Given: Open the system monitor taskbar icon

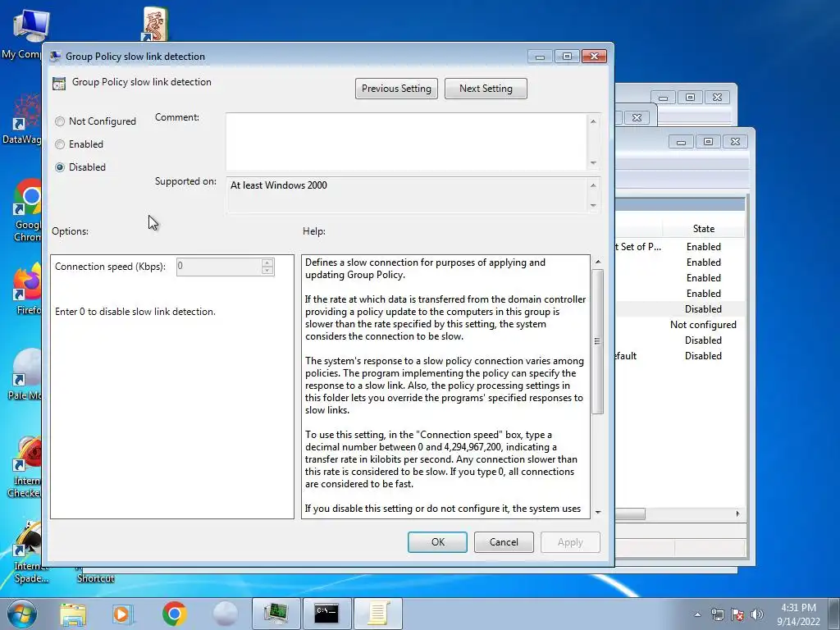Looking at the screenshot, I should pos(276,614).
